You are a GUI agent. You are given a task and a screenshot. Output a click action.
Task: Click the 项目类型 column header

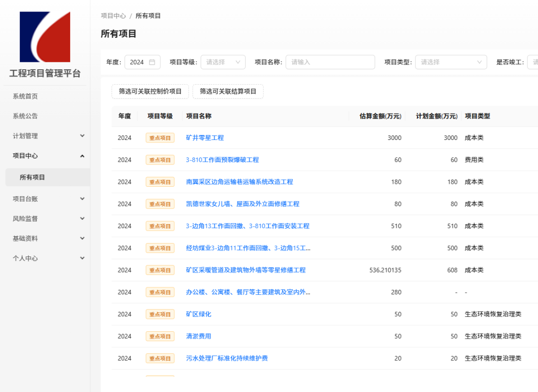coord(477,116)
